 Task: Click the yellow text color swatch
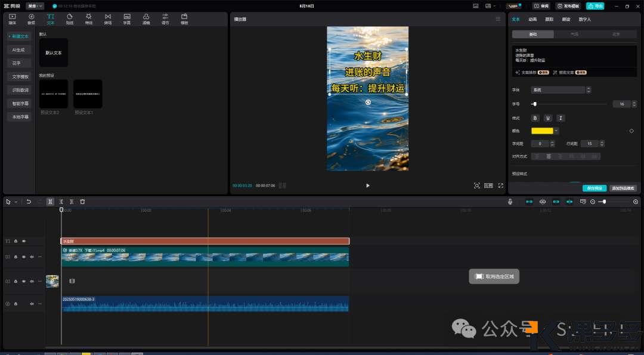[542, 131]
